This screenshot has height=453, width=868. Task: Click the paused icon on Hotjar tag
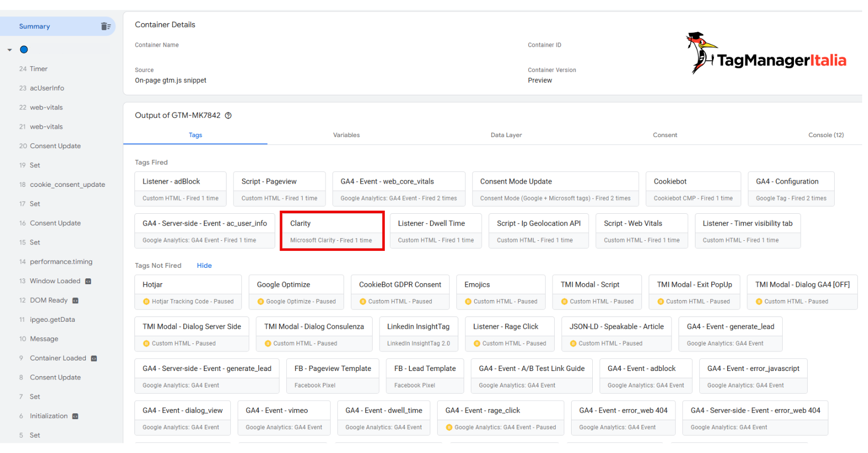click(146, 302)
